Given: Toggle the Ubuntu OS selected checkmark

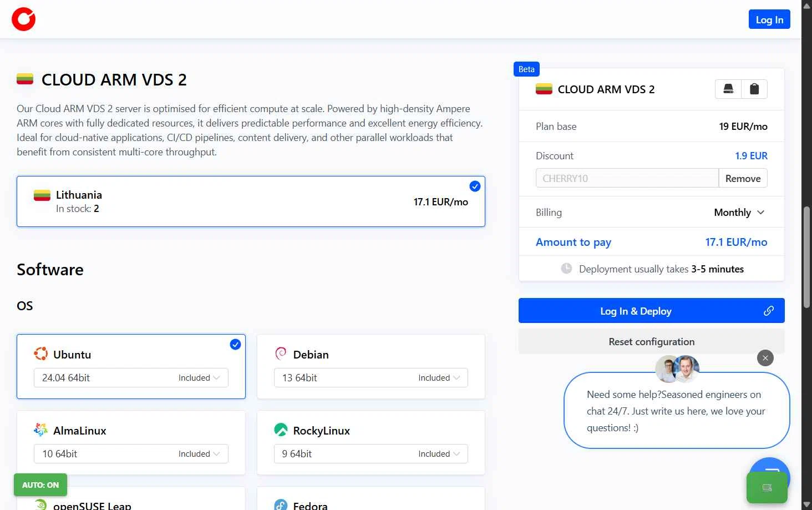Looking at the screenshot, I should pos(235,345).
